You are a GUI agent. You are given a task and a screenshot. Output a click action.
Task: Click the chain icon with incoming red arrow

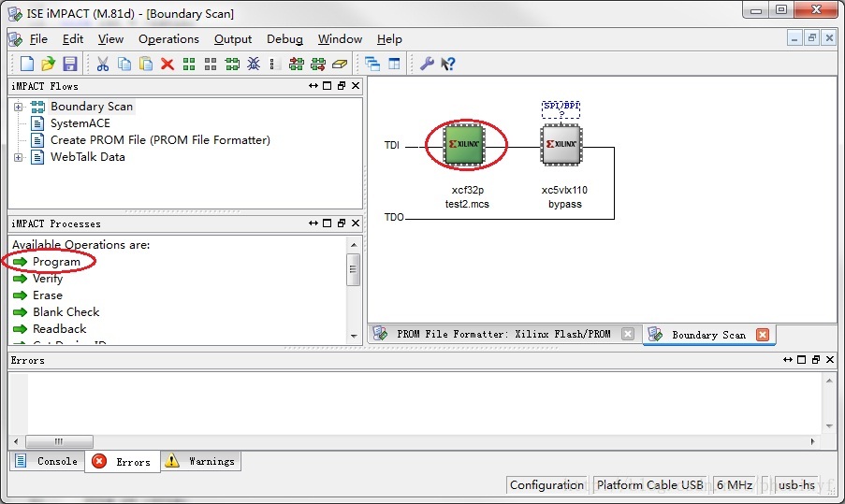point(296,65)
